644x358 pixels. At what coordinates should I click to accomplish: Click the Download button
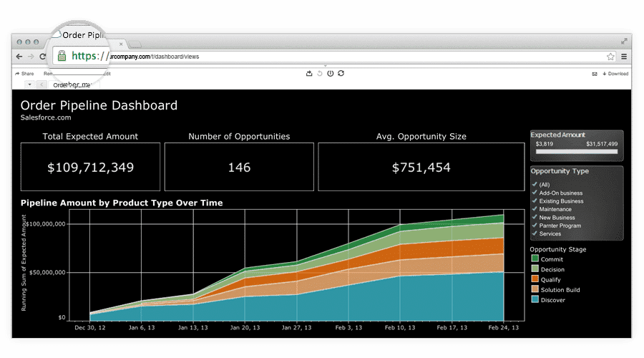click(x=615, y=74)
